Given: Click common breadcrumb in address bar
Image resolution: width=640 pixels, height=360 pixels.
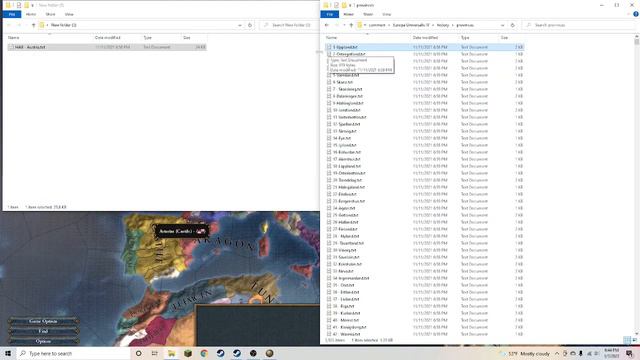Looking at the screenshot, I should point(377,25).
